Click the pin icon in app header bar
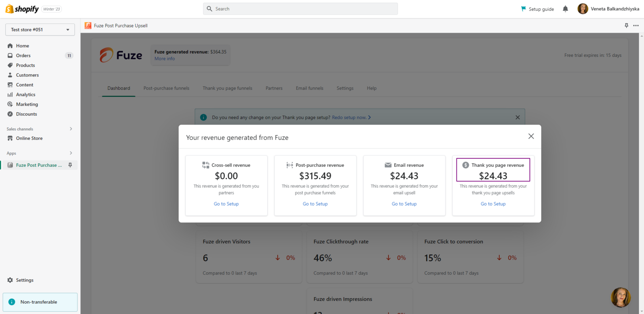 click(626, 25)
